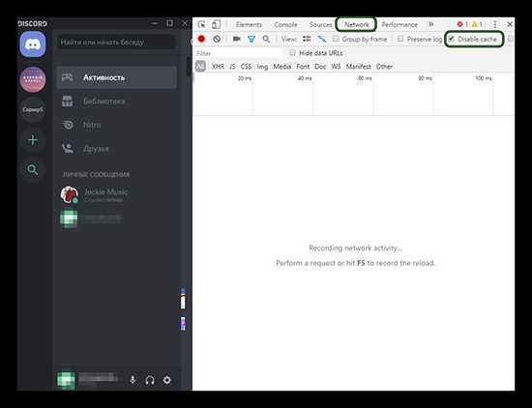This screenshot has height=408, width=532.
Task: Click the yellow warning count indicator
Action: (477, 24)
